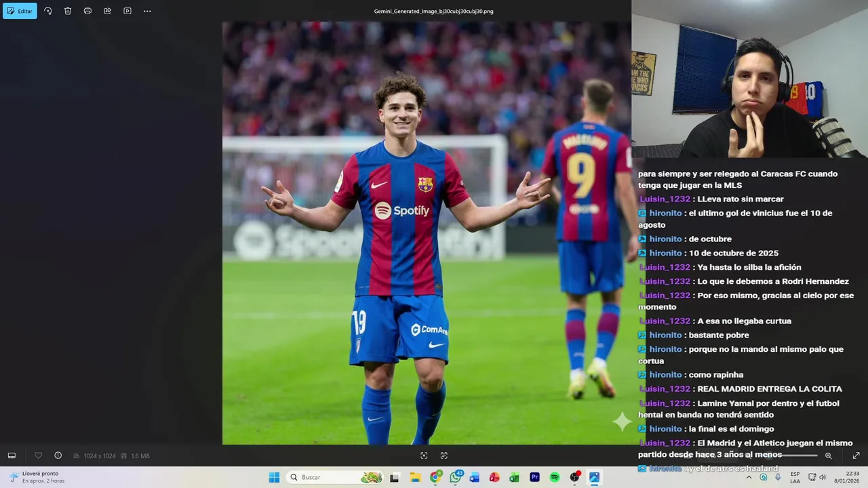Screen dimensions: 868x488
Task: Enter fullscreen with the diagonal arrows icon
Action: coord(856,455)
